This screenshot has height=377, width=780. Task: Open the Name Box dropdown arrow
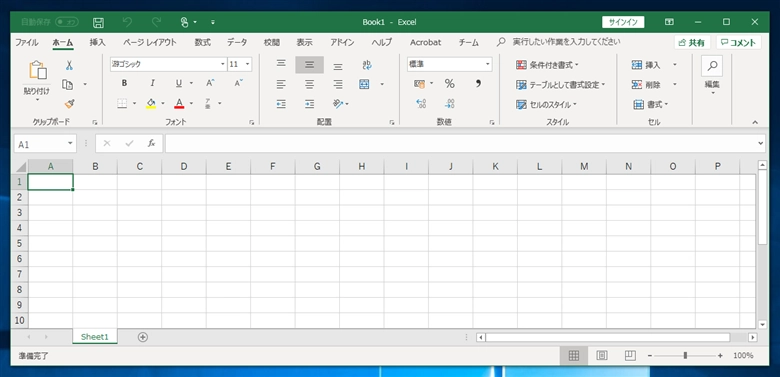coord(70,144)
